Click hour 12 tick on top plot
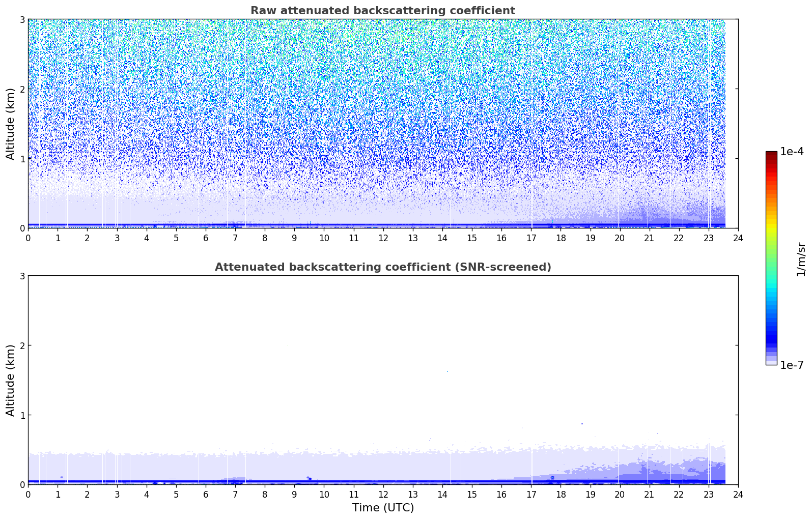The height and width of the screenshot is (519, 812). click(x=383, y=238)
